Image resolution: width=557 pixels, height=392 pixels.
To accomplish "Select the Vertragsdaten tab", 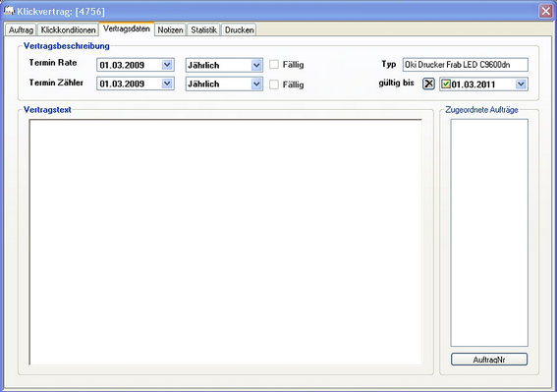I will click(127, 28).
